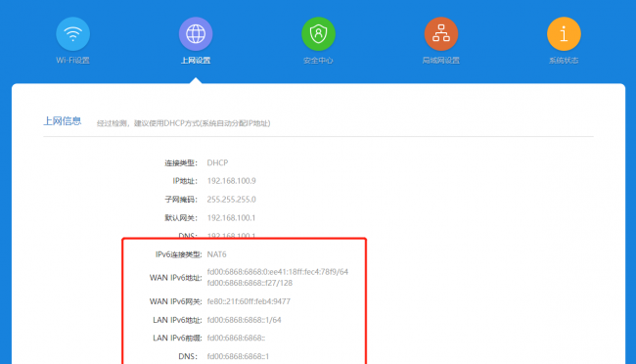Open the 安全中心 shield icon

point(318,34)
